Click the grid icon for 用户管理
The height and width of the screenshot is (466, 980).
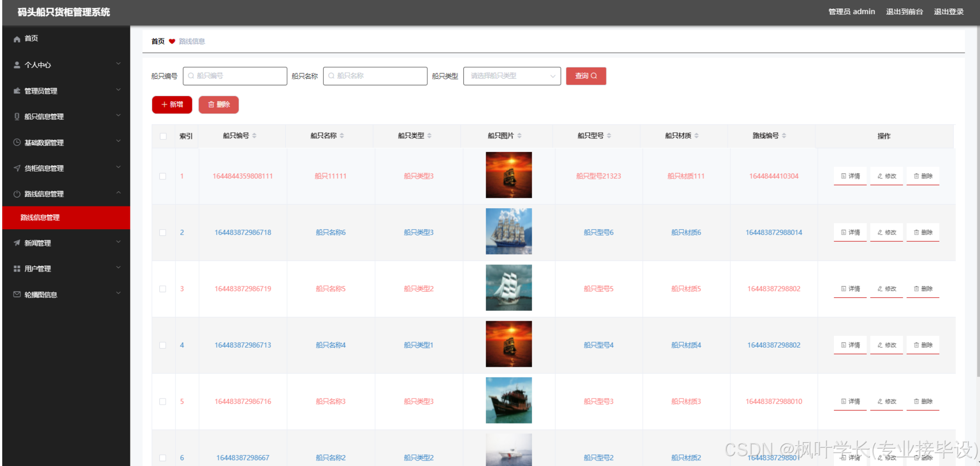click(x=17, y=269)
